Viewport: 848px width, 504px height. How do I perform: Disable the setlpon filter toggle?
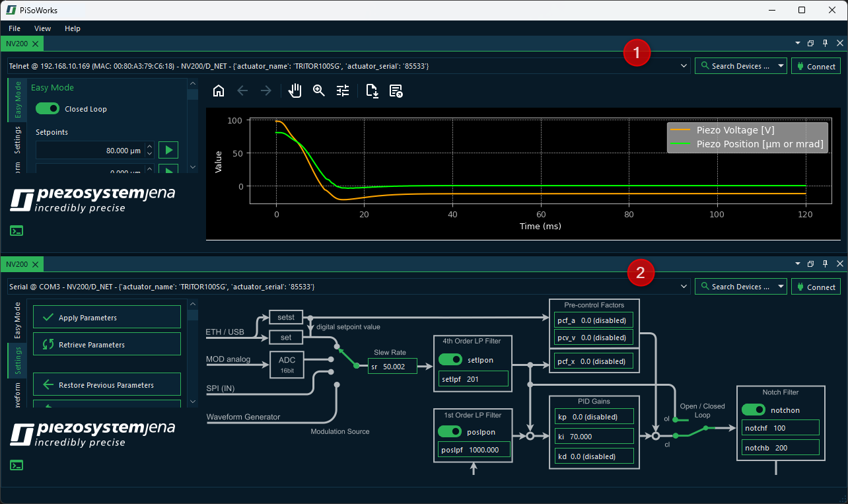(x=450, y=360)
